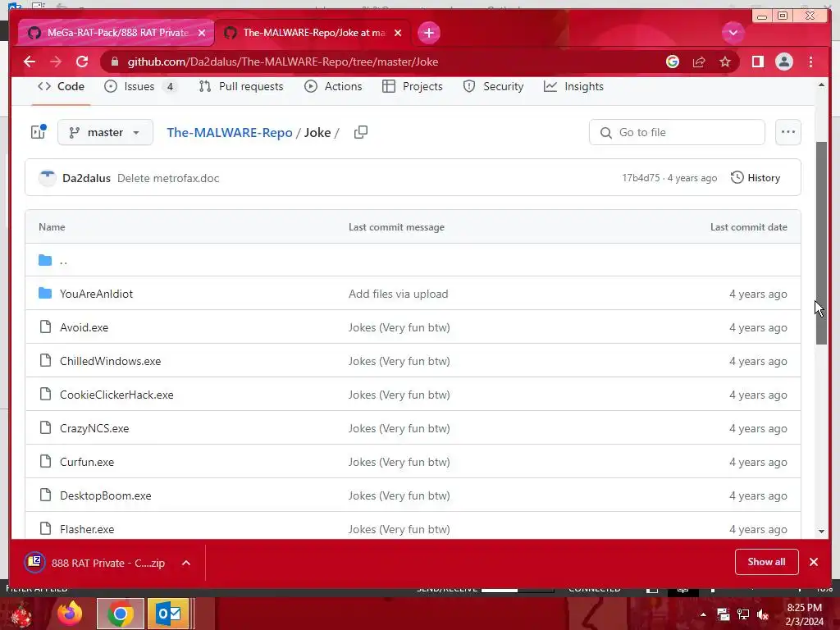This screenshot has height=630, width=840.
Task: Click the Add files via upload commit message
Action: [398, 294]
